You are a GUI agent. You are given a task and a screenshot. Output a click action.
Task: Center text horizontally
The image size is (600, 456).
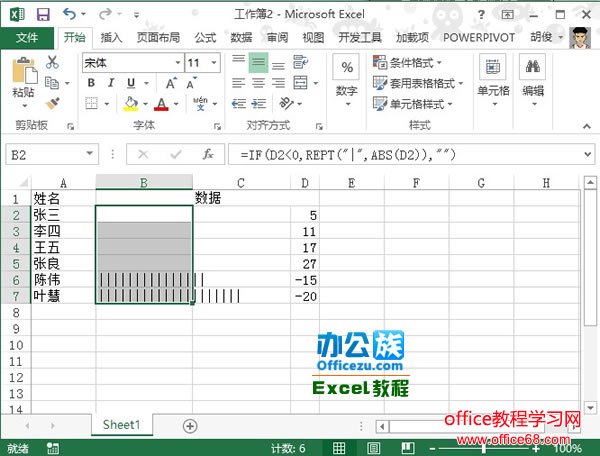(258, 83)
